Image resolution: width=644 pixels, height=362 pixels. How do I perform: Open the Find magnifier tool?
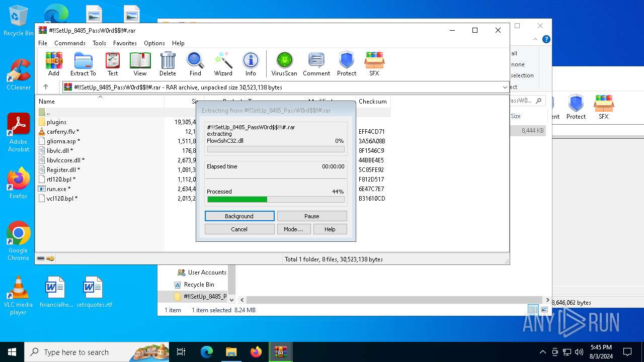(x=195, y=64)
